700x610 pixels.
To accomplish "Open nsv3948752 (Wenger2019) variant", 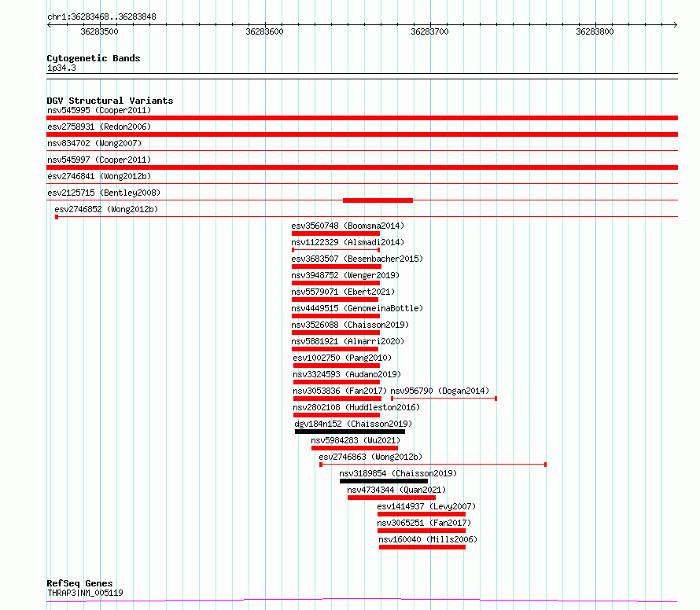I will [x=345, y=275].
